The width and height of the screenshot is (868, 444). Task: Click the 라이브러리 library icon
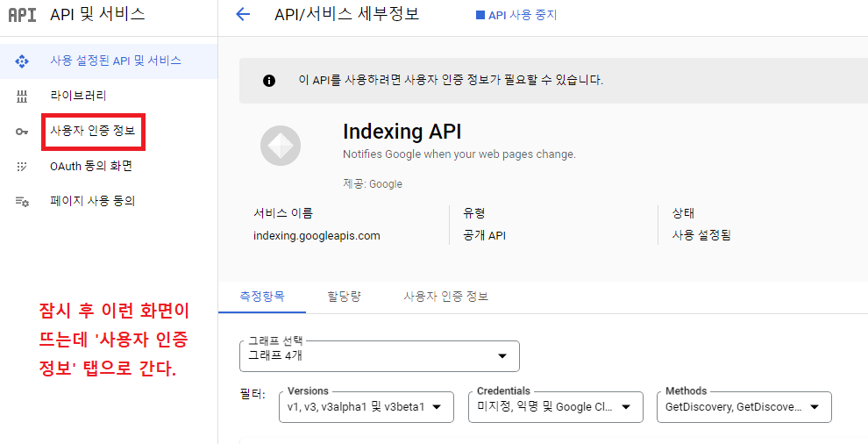coord(22,97)
